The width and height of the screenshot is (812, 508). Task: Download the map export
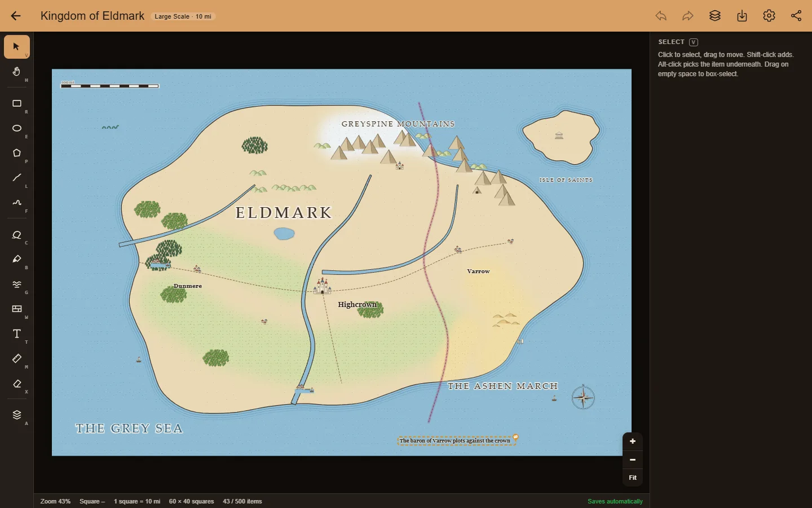click(x=742, y=16)
